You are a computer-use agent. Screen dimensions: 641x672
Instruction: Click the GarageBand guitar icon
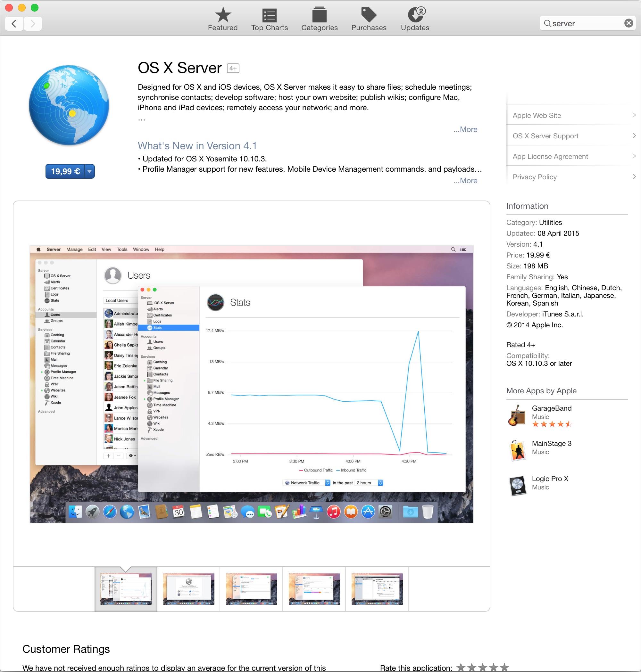(517, 415)
